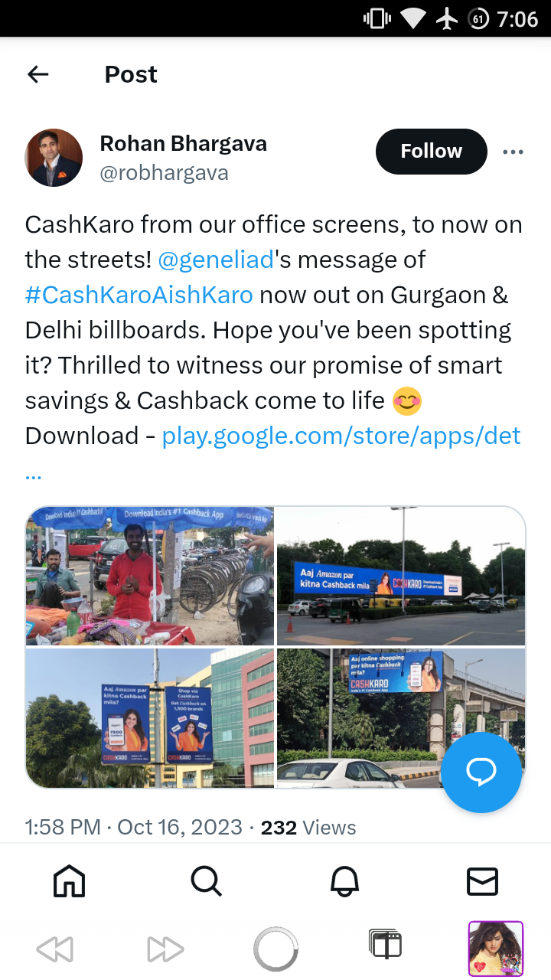View the street vendor umbrella photo

150,577
